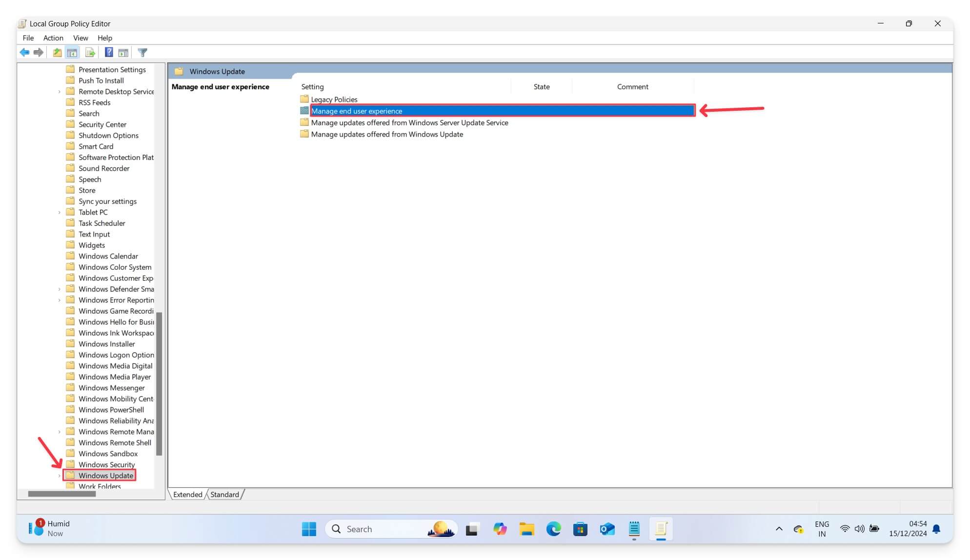Switch to the Extended tab
This screenshot has height=560, width=970.
187,494
